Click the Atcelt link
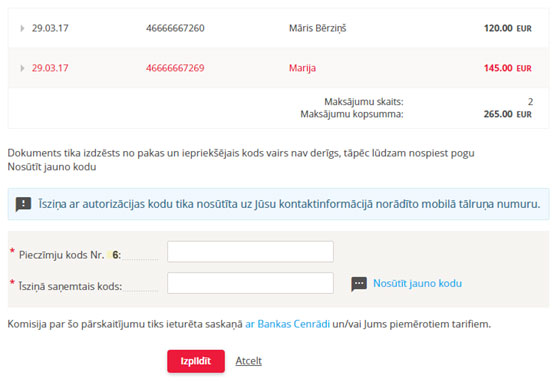Screen dimensions: 554x382 pos(248,361)
